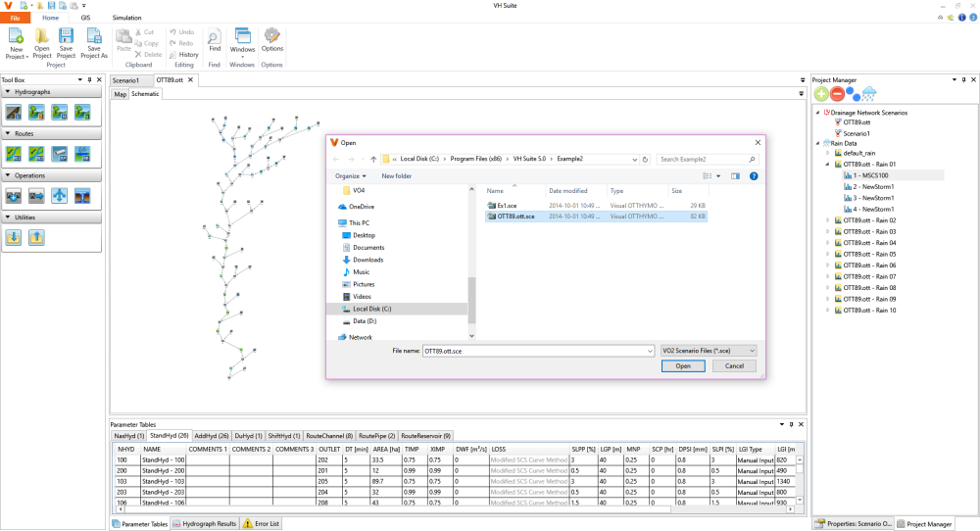Click Cancel in the Open dialog

pos(734,366)
